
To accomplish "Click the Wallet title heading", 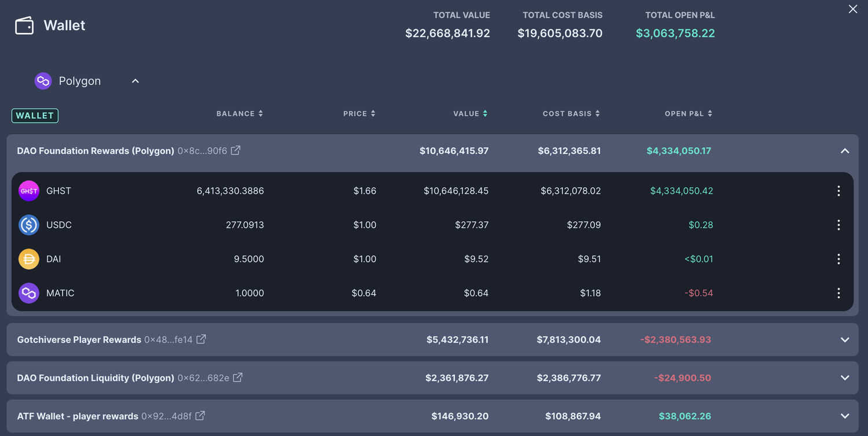I will pos(64,25).
